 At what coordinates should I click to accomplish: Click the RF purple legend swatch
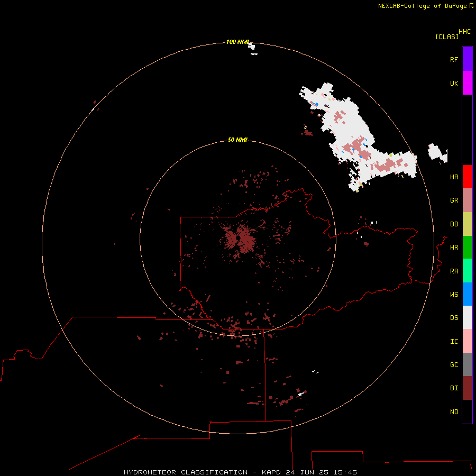click(467, 59)
